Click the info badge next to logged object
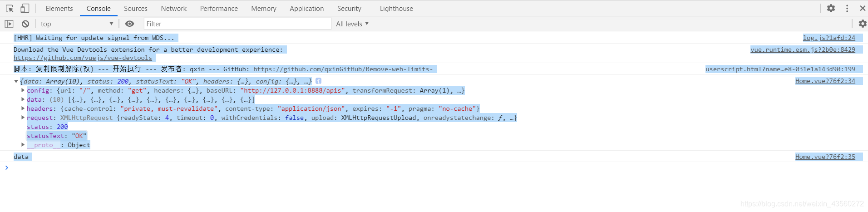The width and height of the screenshot is (868, 212). (319, 81)
